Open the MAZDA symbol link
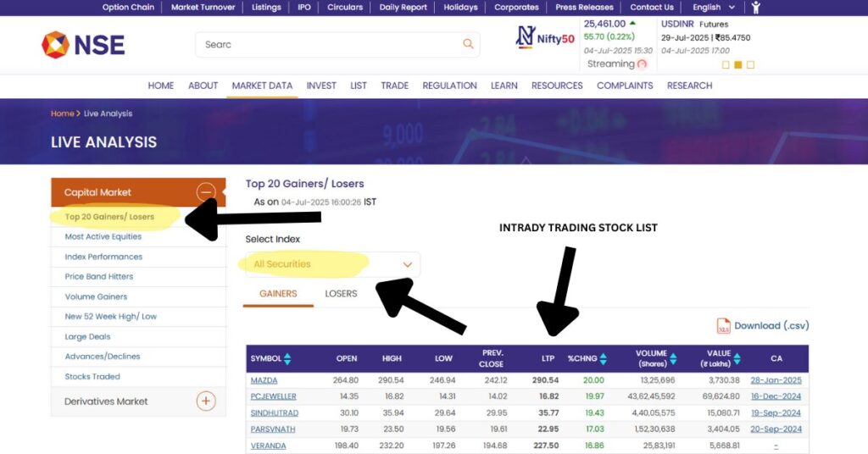Image resolution: width=868 pixels, height=454 pixels. click(264, 380)
